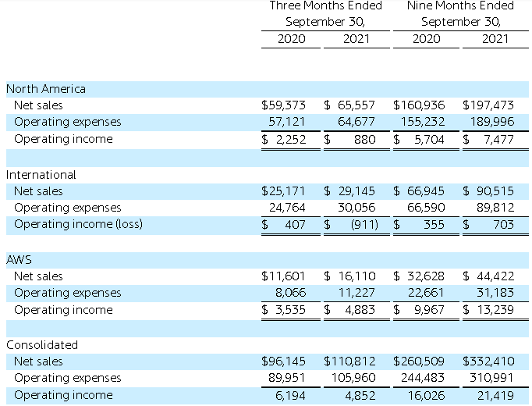
Task: Click Consolidated net sales value $110,812
Action: (349, 361)
